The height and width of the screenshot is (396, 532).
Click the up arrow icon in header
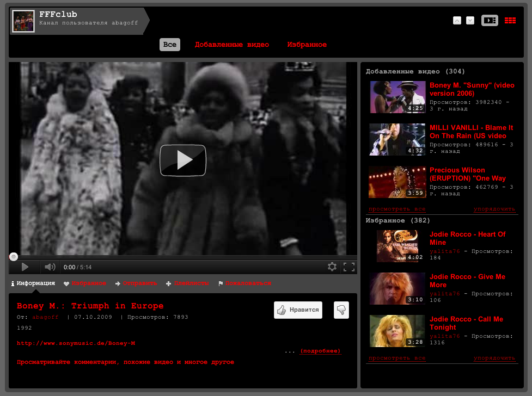tap(457, 21)
